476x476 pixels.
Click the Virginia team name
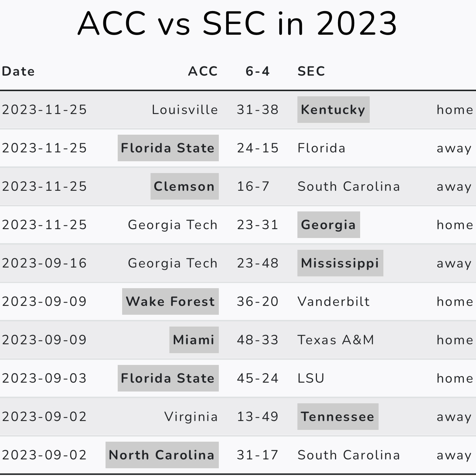(191, 417)
